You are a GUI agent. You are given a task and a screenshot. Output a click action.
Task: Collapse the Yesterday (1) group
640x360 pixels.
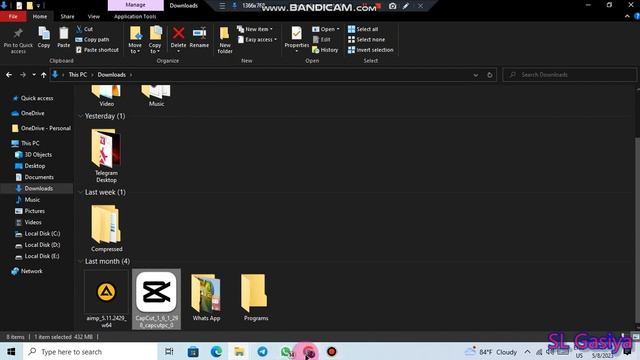point(80,116)
